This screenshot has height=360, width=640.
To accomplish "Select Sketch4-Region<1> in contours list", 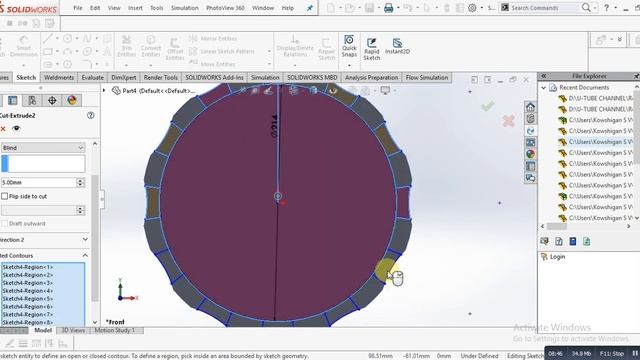I will 28,267.
